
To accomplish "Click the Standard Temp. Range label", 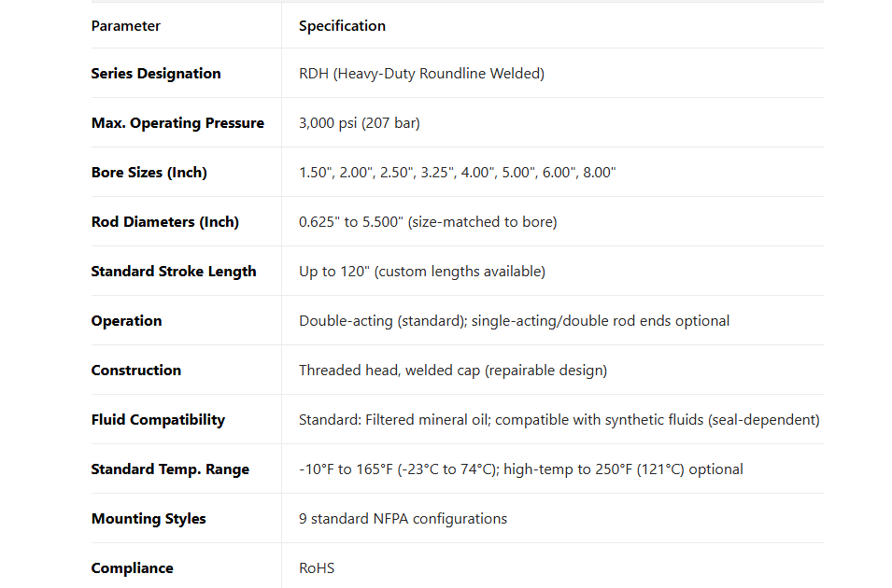I will (x=170, y=469).
